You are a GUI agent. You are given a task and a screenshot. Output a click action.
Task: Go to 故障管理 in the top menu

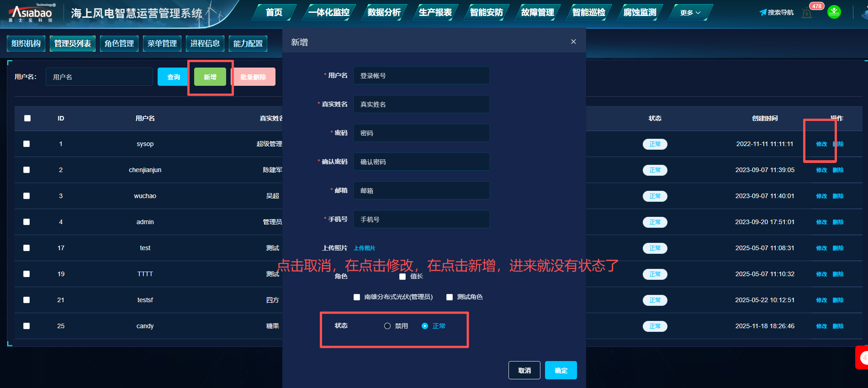pyautogui.click(x=537, y=12)
